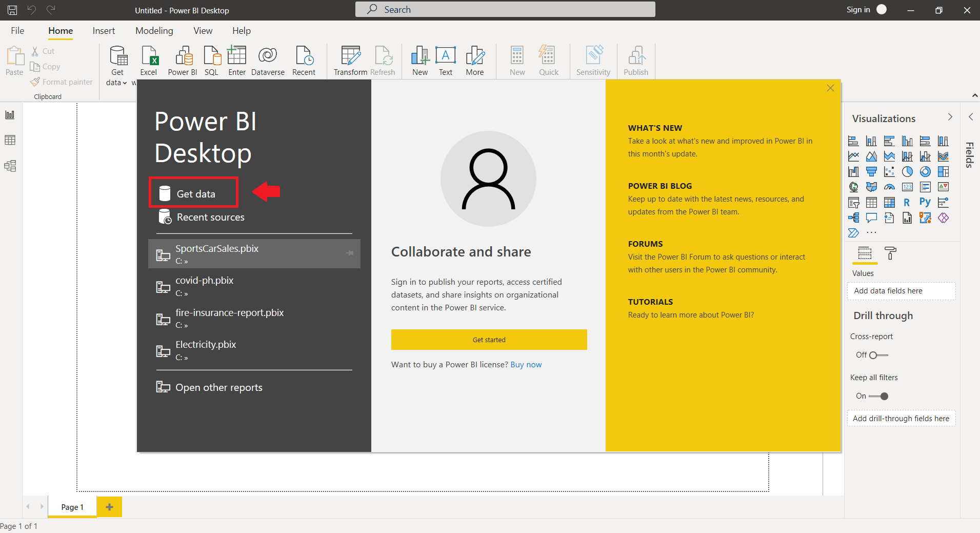980x533 pixels.
Task: Open recent file covid-ph.pbix
Action: [x=254, y=286]
